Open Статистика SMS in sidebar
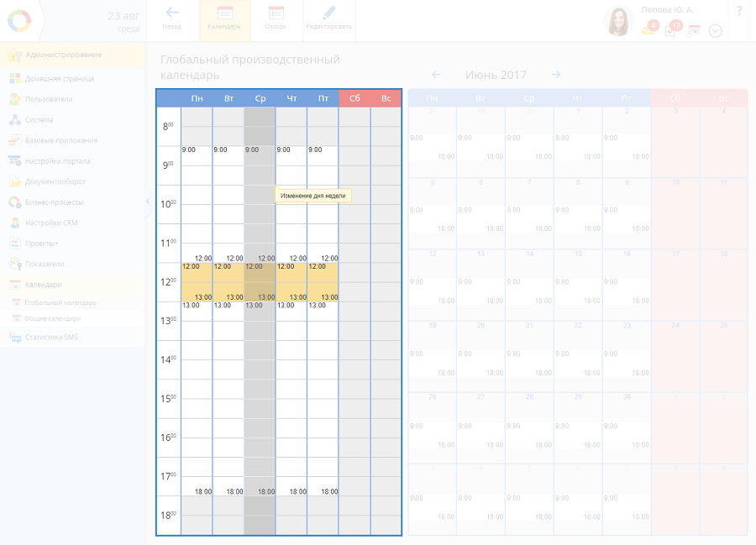The width and height of the screenshot is (756, 545). pos(72,338)
